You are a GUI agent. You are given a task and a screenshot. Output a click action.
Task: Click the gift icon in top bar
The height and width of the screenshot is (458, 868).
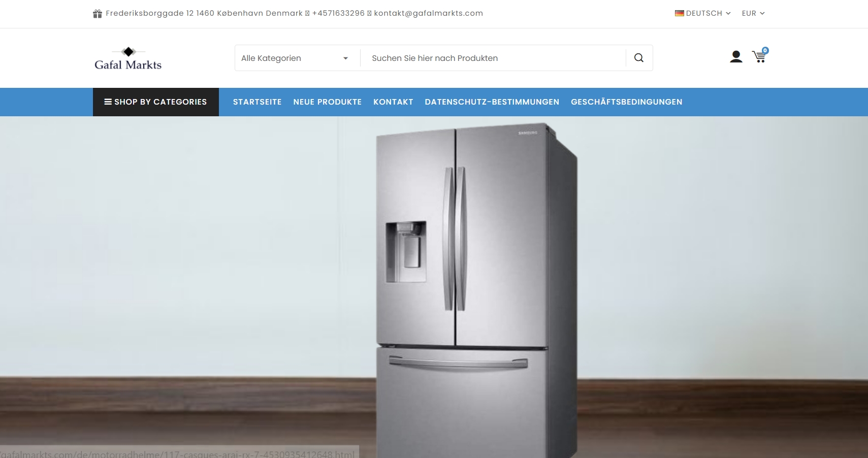click(98, 14)
